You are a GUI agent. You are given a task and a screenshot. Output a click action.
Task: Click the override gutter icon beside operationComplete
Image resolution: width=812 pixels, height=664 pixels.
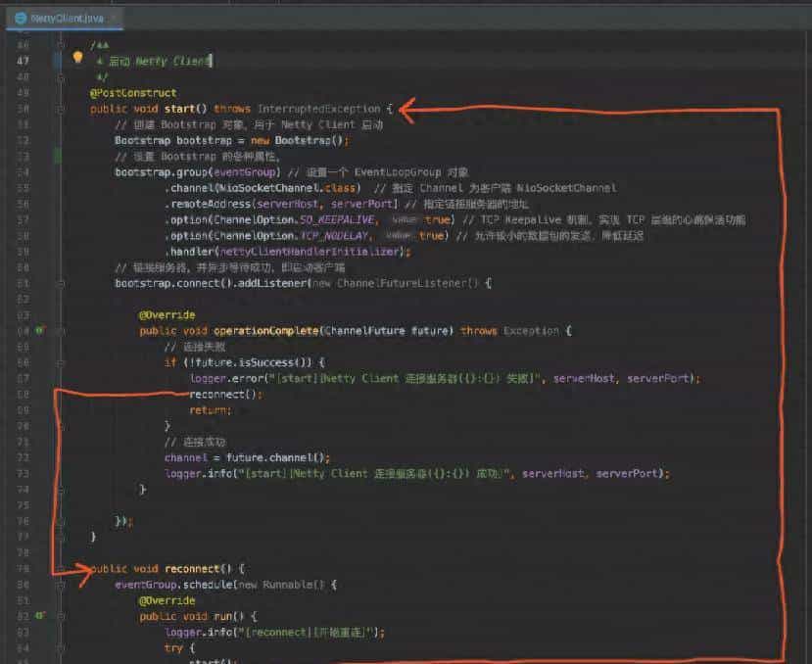coord(39,330)
